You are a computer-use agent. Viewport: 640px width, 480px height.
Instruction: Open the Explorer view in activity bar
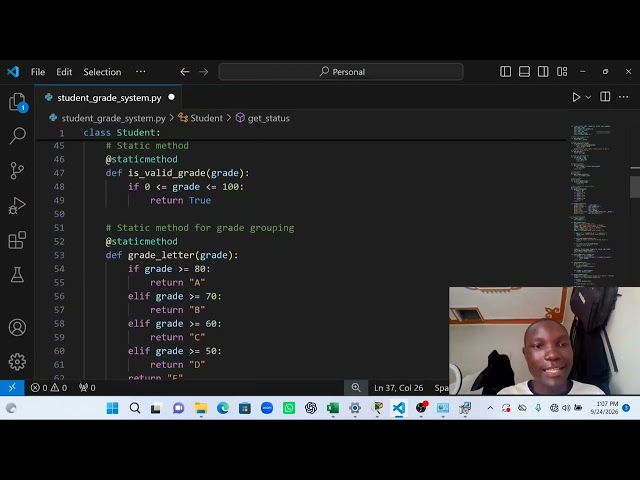point(17,102)
